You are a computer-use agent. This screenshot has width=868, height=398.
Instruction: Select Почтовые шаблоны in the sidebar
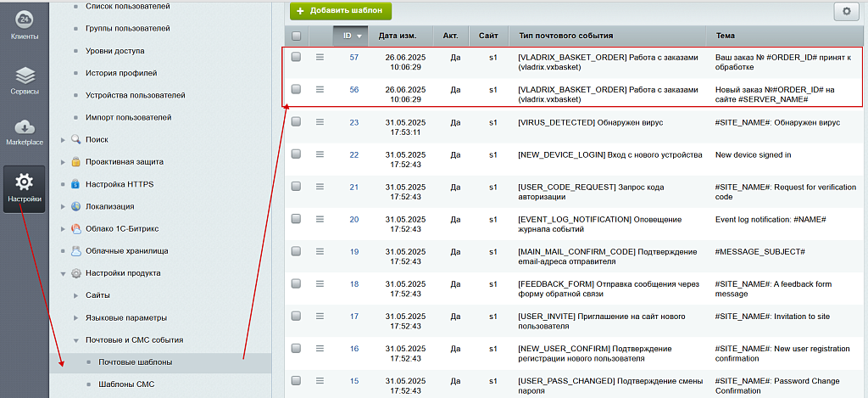pos(135,362)
